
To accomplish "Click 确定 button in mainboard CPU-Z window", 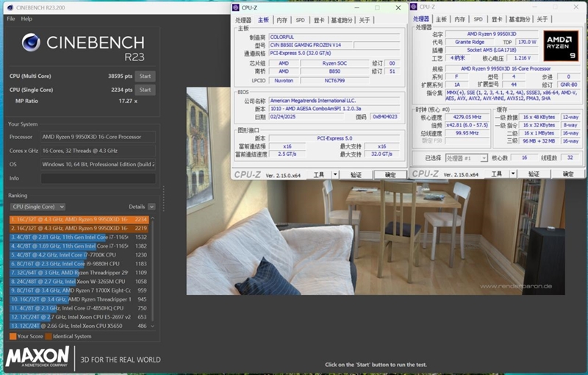I will point(390,175).
